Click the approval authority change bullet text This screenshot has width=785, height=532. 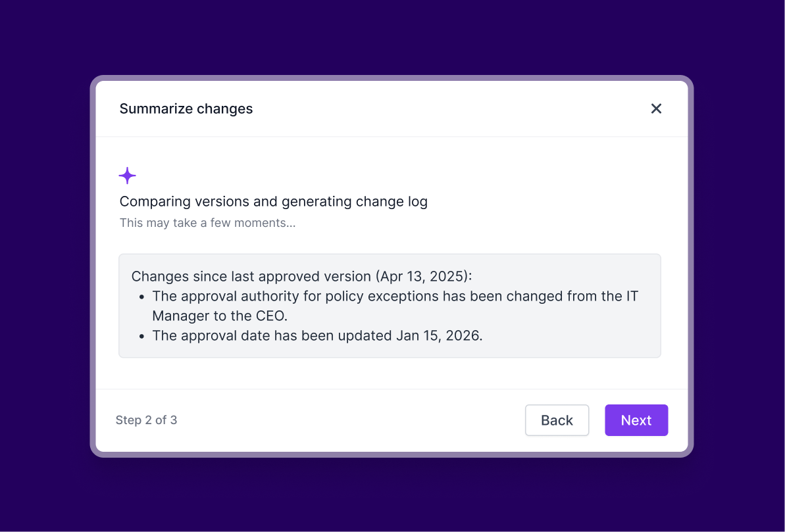(x=395, y=306)
